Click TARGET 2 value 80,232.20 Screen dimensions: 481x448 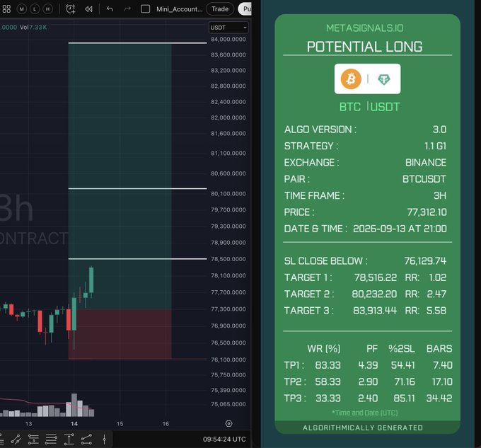click(x=374, y=294)
